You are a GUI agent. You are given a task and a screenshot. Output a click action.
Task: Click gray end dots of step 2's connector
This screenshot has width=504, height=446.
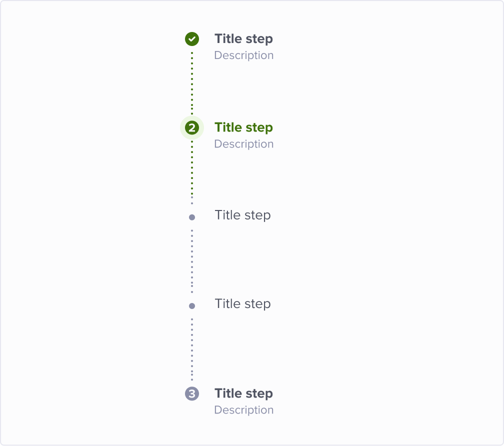click(192, 201)
